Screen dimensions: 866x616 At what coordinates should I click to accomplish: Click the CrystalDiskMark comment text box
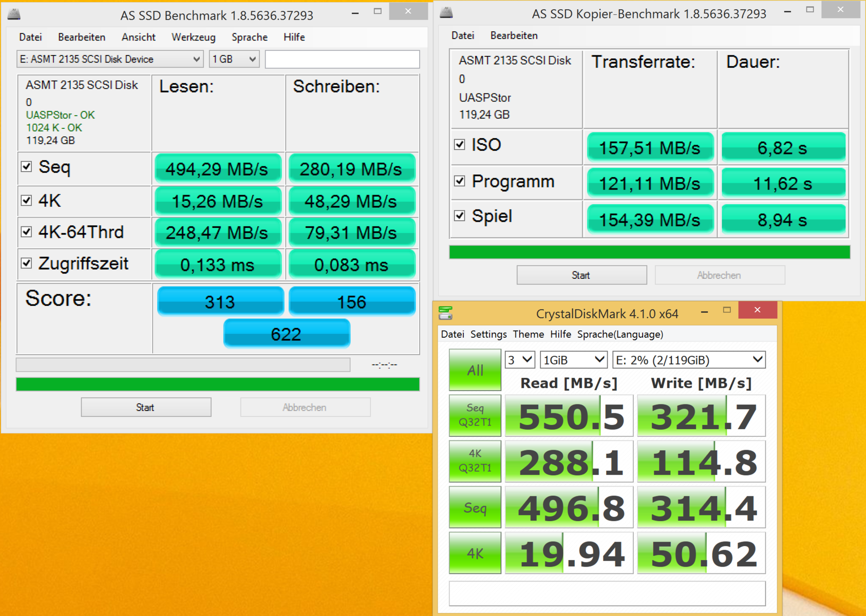tap(608, 593)
